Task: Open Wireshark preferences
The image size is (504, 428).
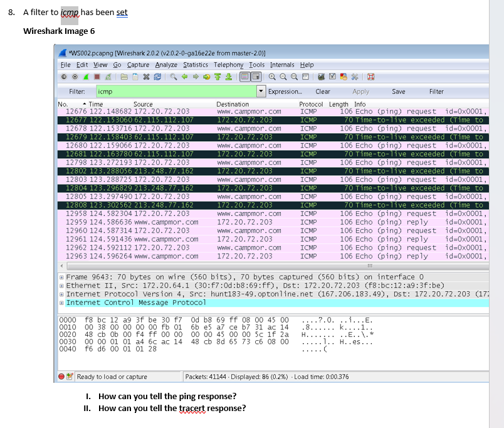Action: tap(354, 76)
